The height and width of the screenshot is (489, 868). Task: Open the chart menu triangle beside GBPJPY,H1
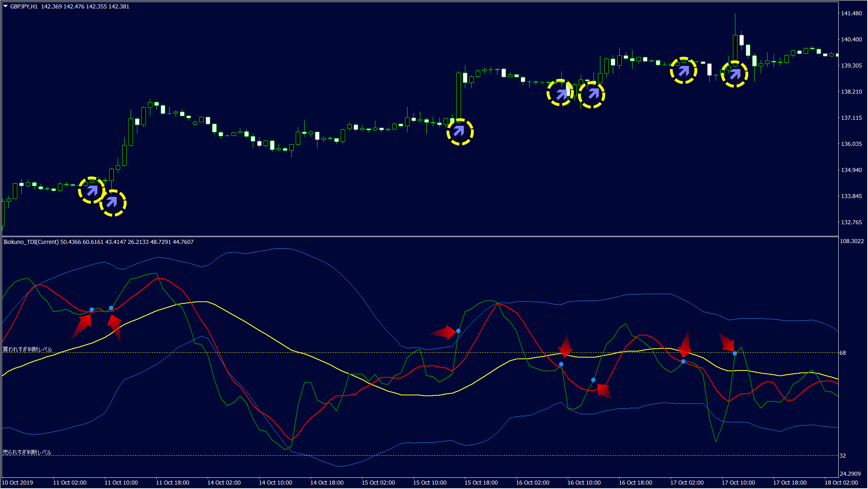(6, 6)
